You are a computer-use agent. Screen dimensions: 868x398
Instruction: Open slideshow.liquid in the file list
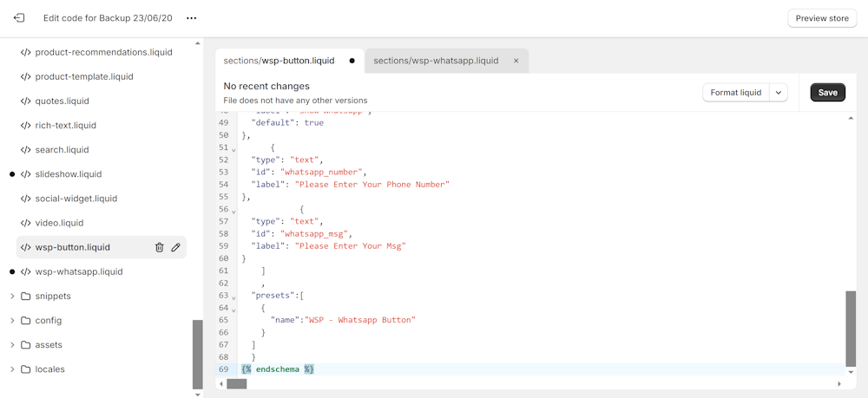tap(68, 174)
